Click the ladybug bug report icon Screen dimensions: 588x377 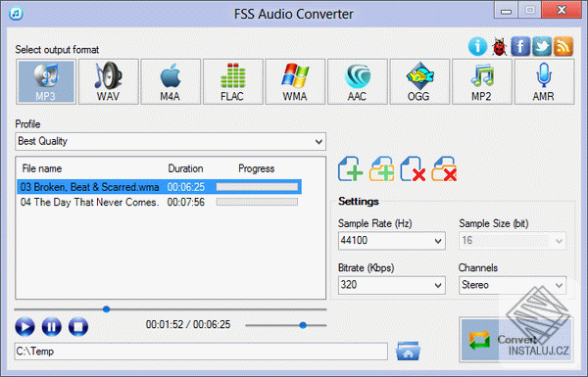[499, 47]
